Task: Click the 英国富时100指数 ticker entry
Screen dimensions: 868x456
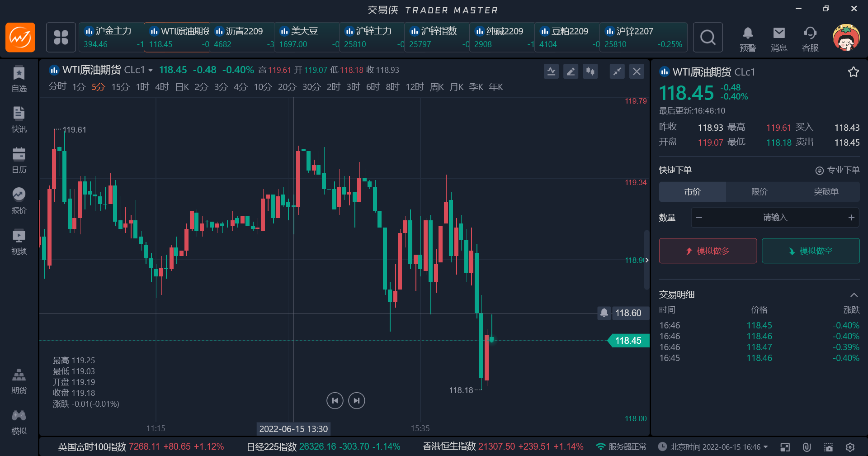Action: pos(141,447)
